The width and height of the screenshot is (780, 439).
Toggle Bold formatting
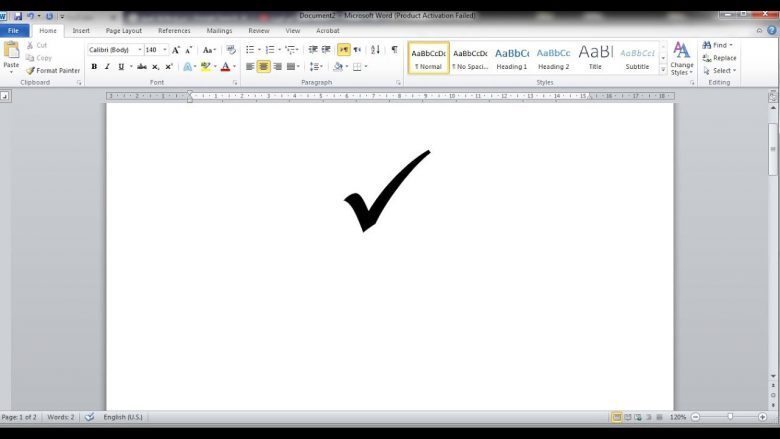(94, 67)
